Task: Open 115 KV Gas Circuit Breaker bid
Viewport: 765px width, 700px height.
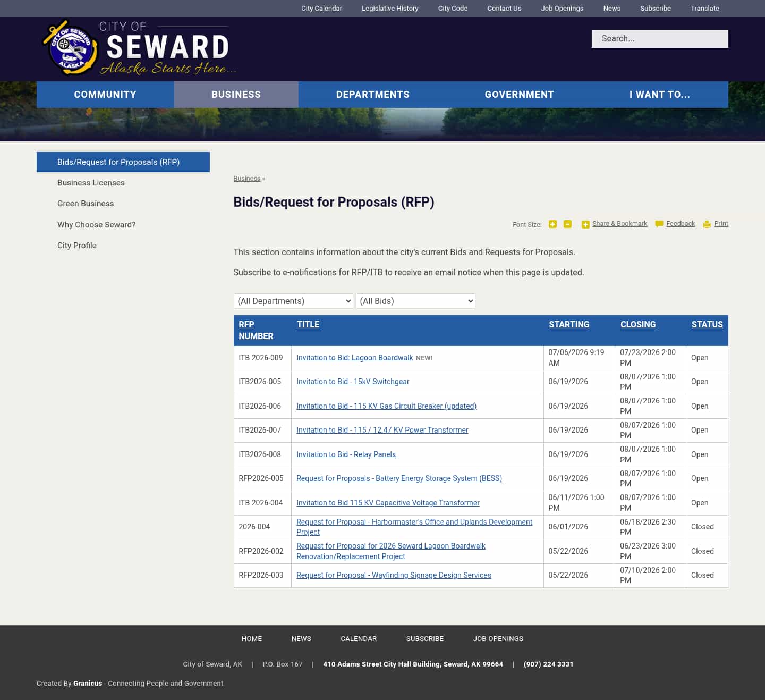Action: [386, 406]
